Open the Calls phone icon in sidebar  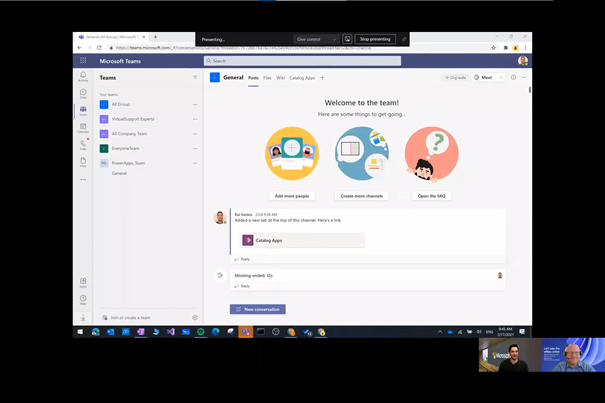[83, 145]
